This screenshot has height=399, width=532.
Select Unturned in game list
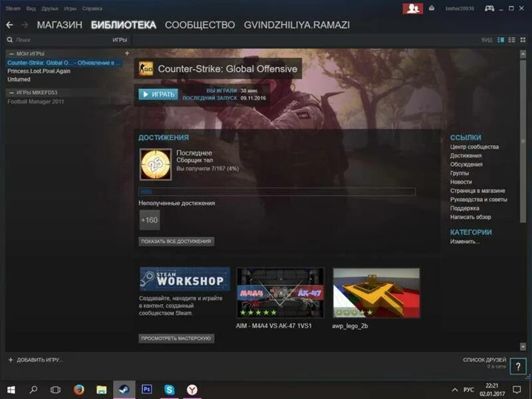(x=19, y=79)
